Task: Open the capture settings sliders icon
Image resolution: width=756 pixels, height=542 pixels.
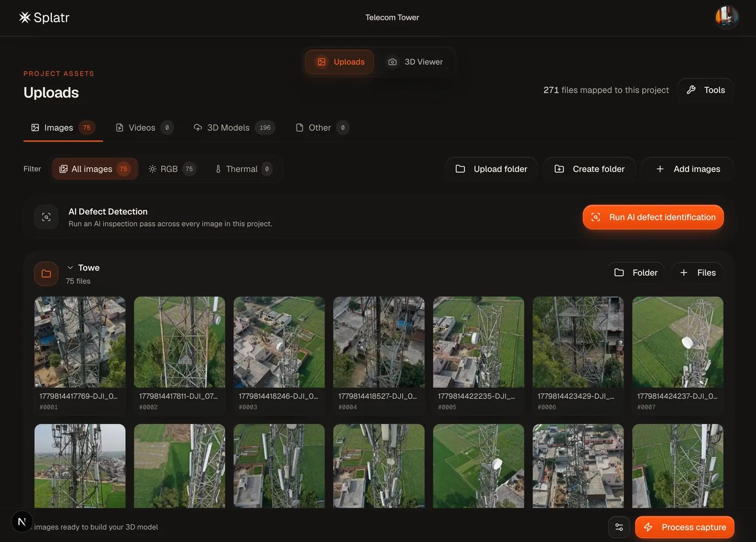Action: pyautogui.click(x=619, y=527)
